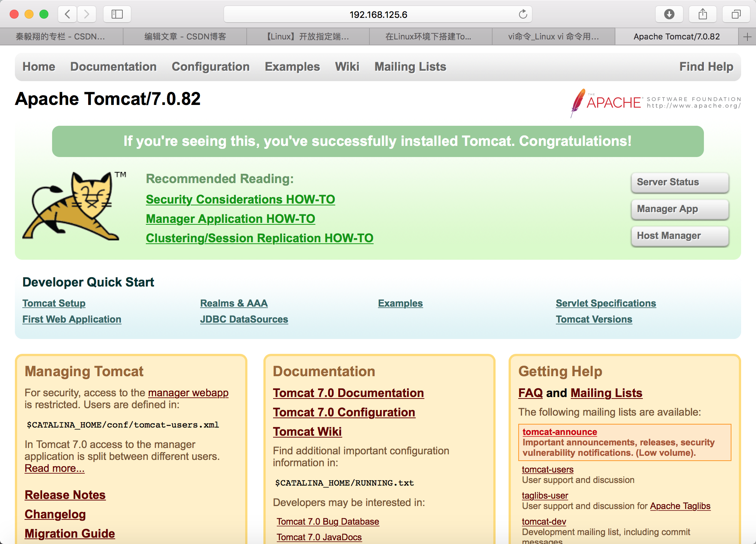Open the Realms & AAA link
The image size is (756, 544).
pyautogui.click(x=234, y=303)
